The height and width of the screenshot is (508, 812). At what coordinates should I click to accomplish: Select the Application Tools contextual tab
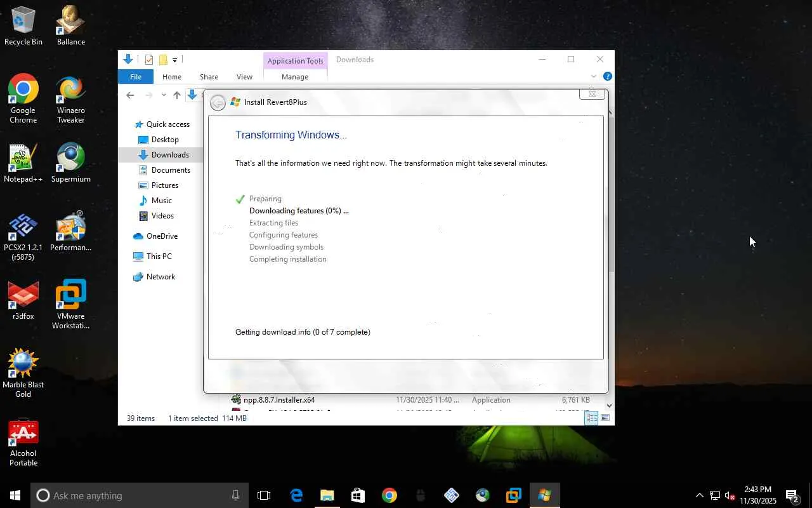[296, 61]
